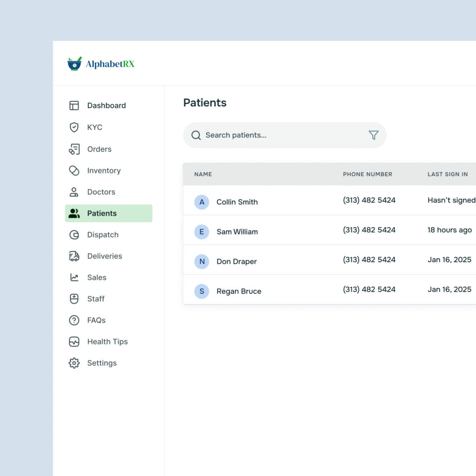Go to the Dispatch menu item
The width and height of the screenshot is (476, 476).
point(103,235)
